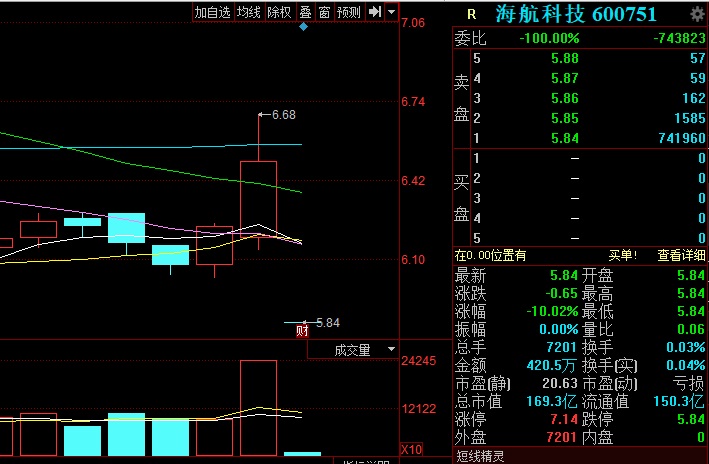Switch to the 短线精灵 tab
This screenshot has width=709, height=464.
pos(482,456)
